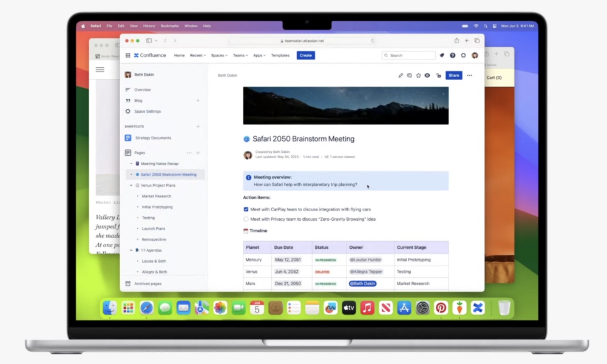Open the File menu in macOS menu bar

109,26
